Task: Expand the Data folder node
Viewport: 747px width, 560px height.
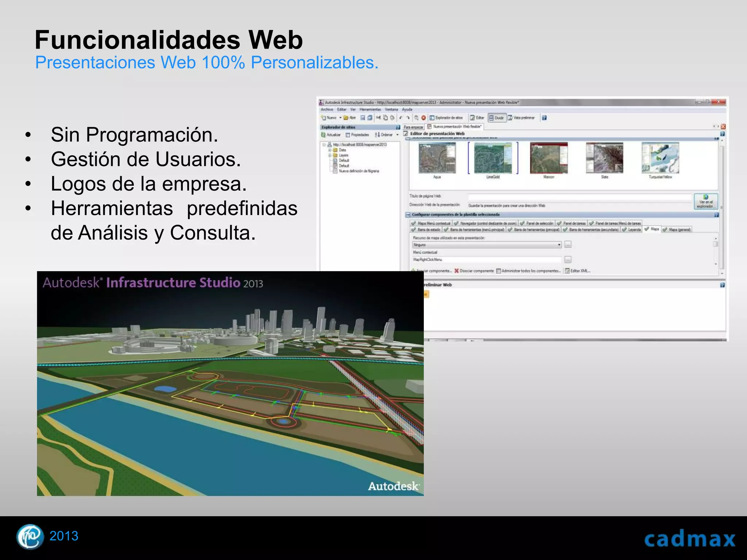Action: [330, 150]
